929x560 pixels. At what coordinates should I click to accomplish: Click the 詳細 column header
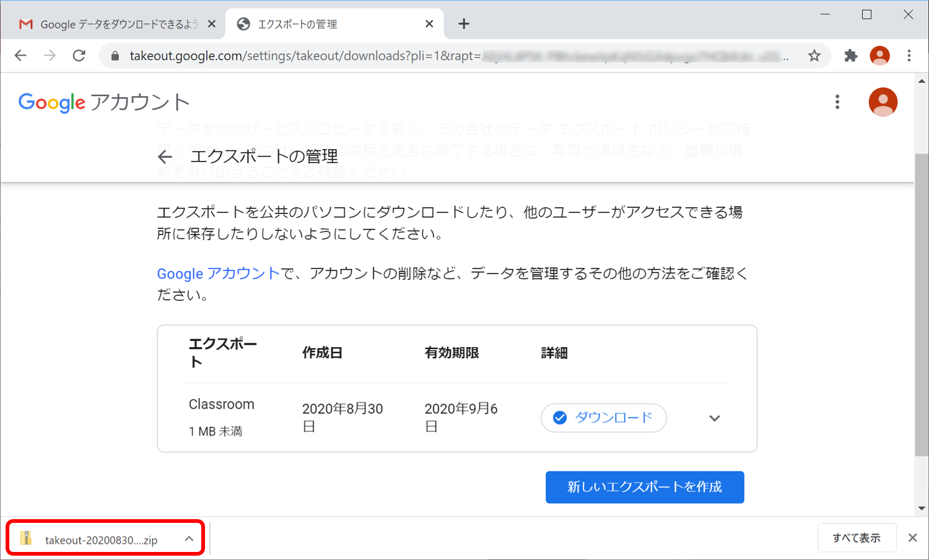pyautogui.click(x=554, y=353)
